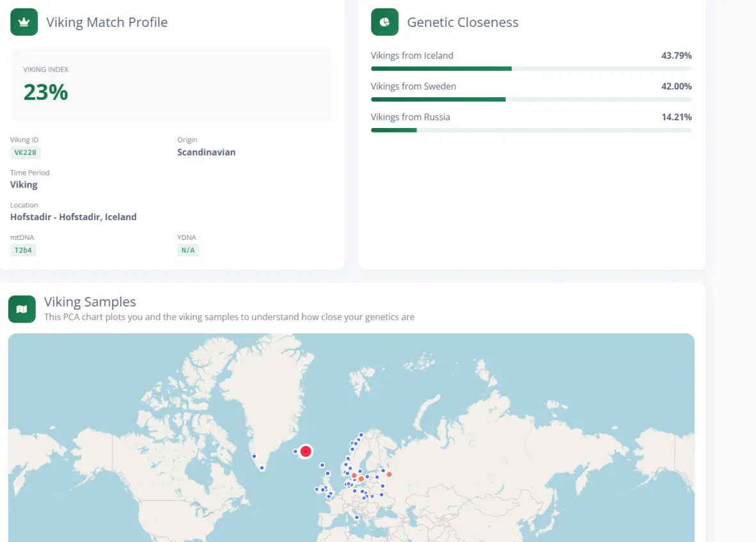The height and width of the screenshot is (542, 756).
Task: Click the Genetic Closeness heading
Action: click(x=462, y=22)
